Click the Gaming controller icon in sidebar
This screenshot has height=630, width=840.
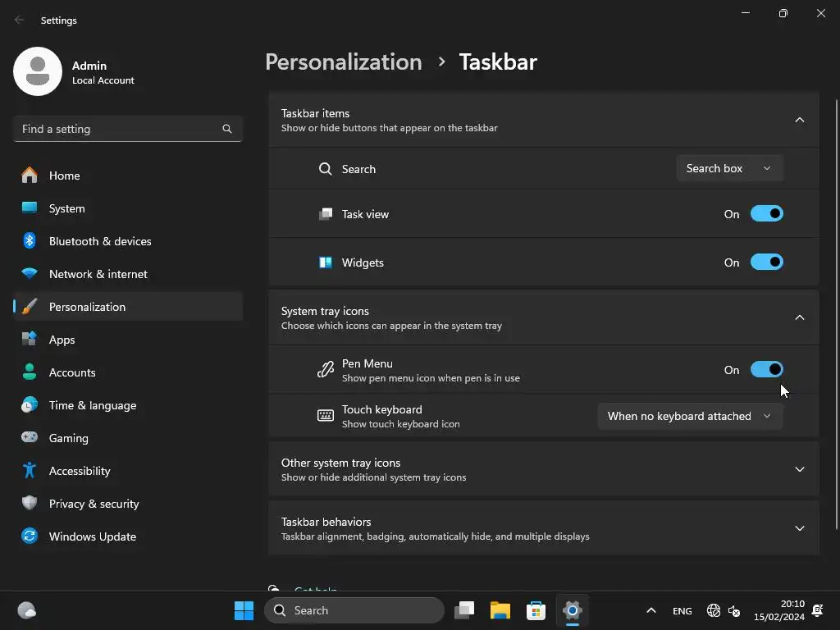tap(30, 437)
